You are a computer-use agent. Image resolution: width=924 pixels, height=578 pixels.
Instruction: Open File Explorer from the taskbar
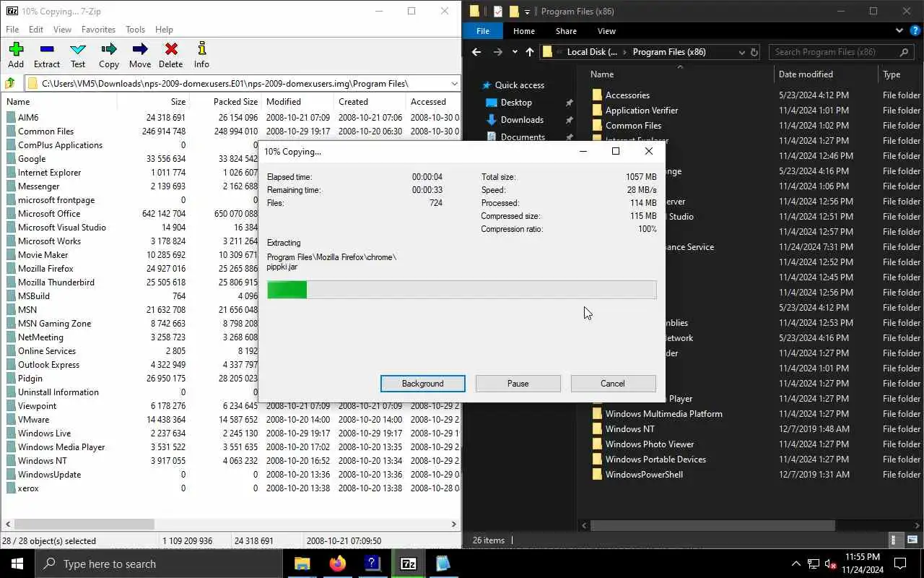(302, 564)
